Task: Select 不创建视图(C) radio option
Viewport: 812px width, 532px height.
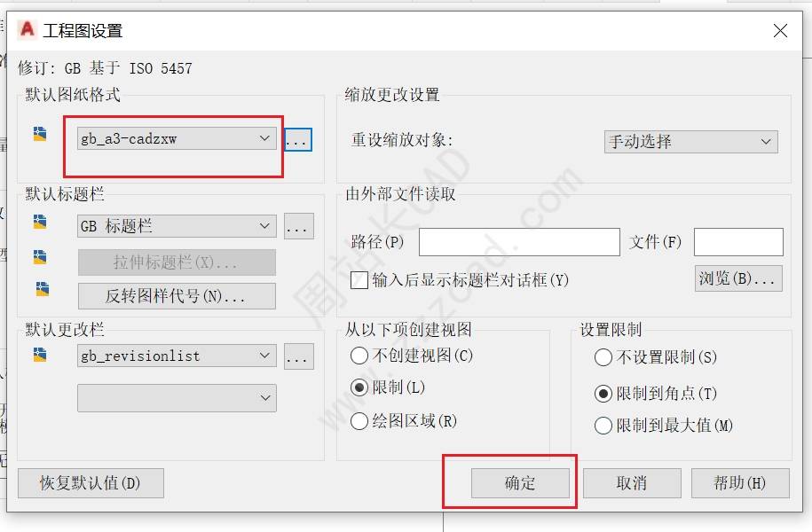Action: tap(359, 356)
